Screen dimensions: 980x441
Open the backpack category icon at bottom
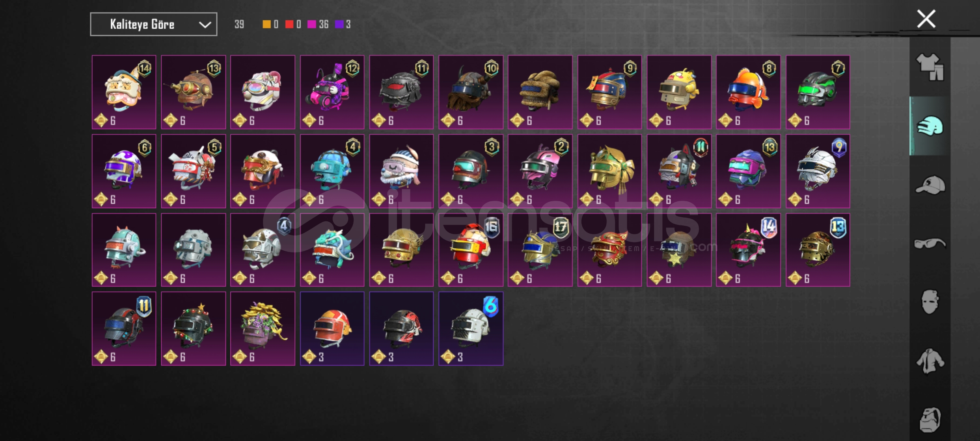[930, 420]
